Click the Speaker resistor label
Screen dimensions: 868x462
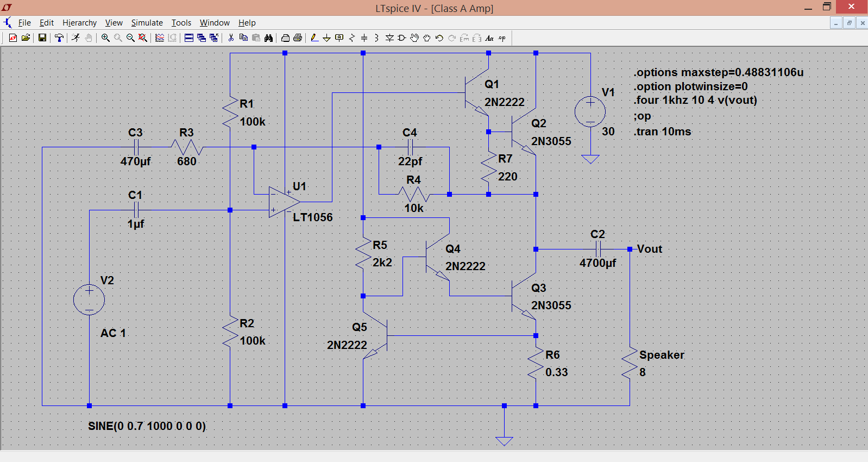coord(662,355)
